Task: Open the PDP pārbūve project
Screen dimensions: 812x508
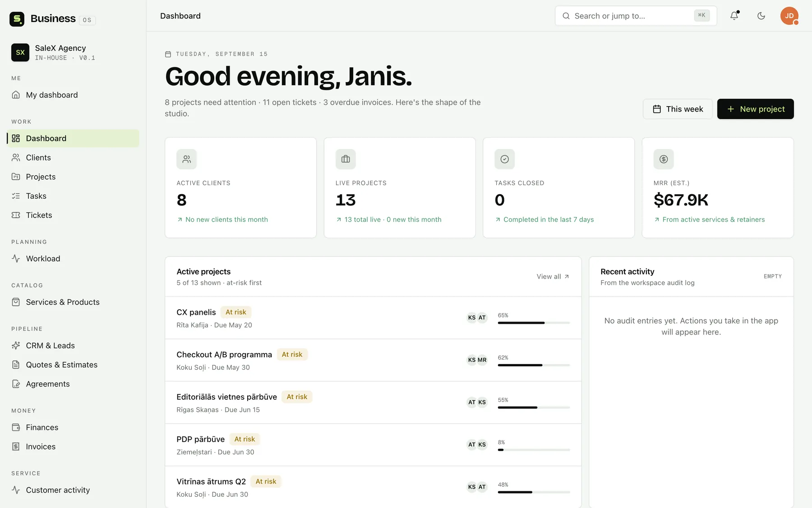Action: pyautogui.click(x=373, y=445)
